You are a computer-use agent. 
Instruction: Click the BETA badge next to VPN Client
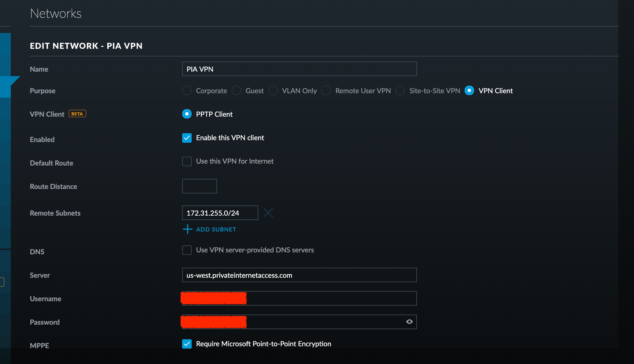click(x=77, y=114)
